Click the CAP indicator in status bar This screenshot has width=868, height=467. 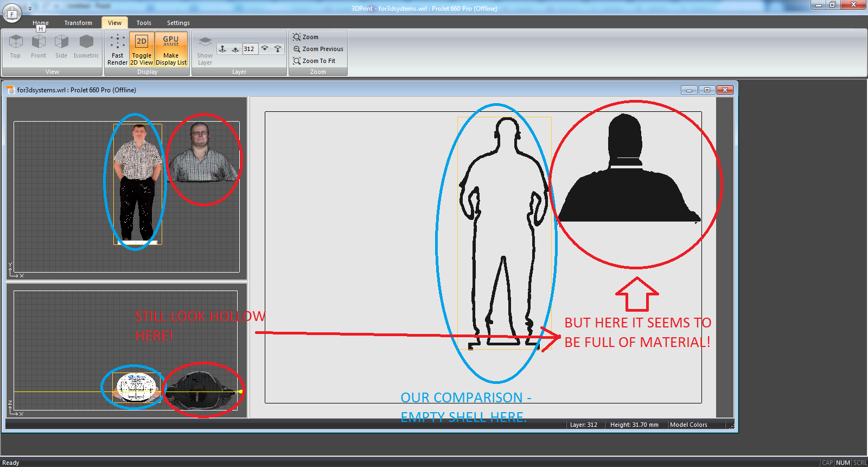click(827, 463)
